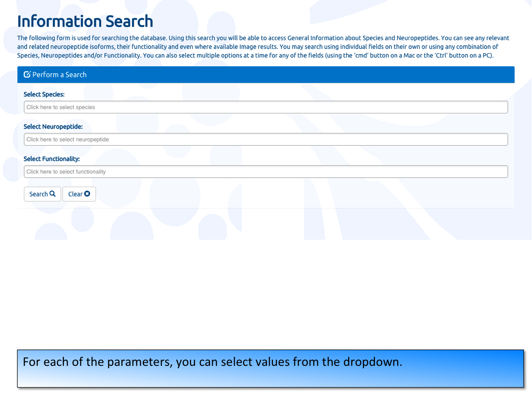This screenshot has width=532, height=399.
Task: Click the 'Click here to select species' placeholder
Action: coord(61,107)
